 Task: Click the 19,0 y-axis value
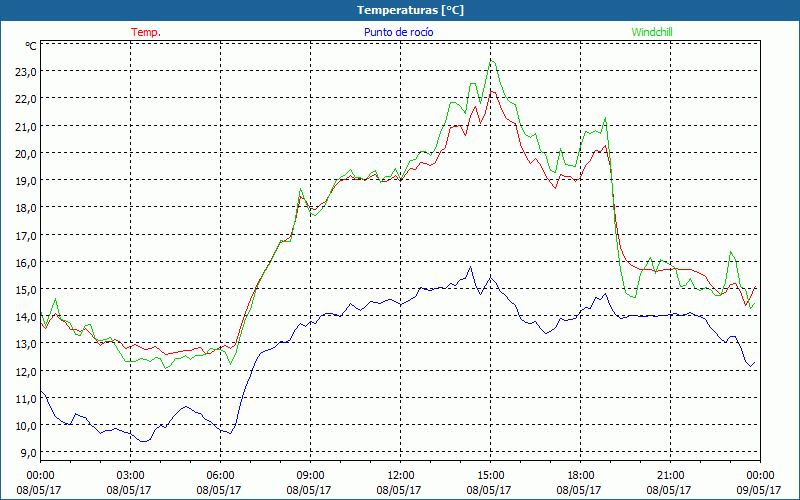26,181
